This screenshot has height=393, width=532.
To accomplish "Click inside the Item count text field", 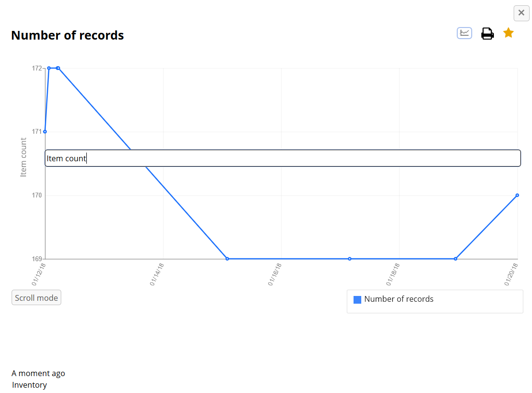I will 283,158.
